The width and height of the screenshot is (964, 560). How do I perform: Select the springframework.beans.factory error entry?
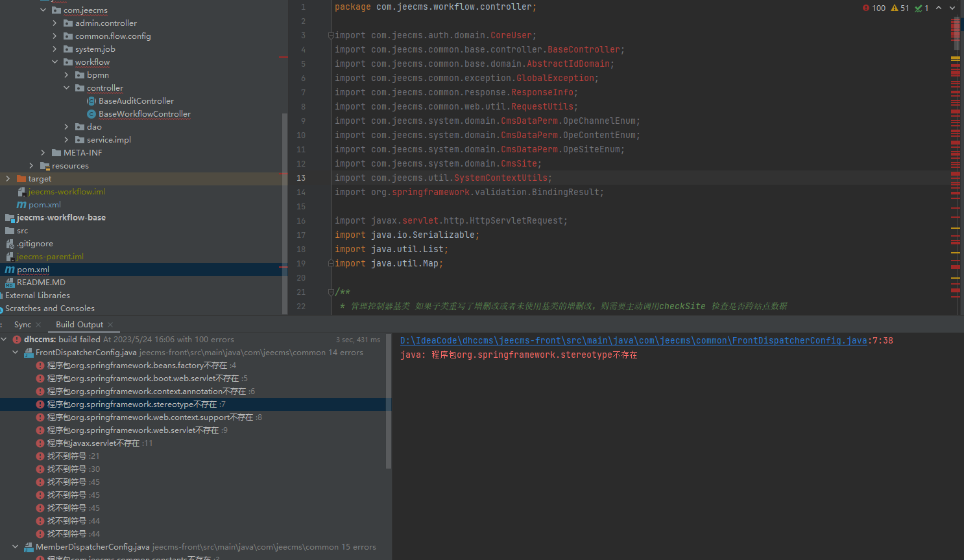[x=137, y=366]
